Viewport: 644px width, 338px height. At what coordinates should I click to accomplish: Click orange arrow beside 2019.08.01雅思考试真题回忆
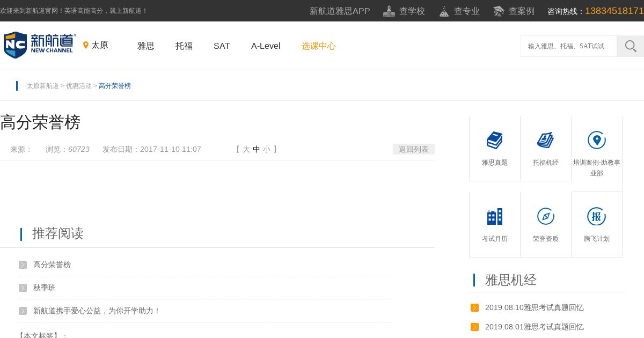[x=474, y=327]
